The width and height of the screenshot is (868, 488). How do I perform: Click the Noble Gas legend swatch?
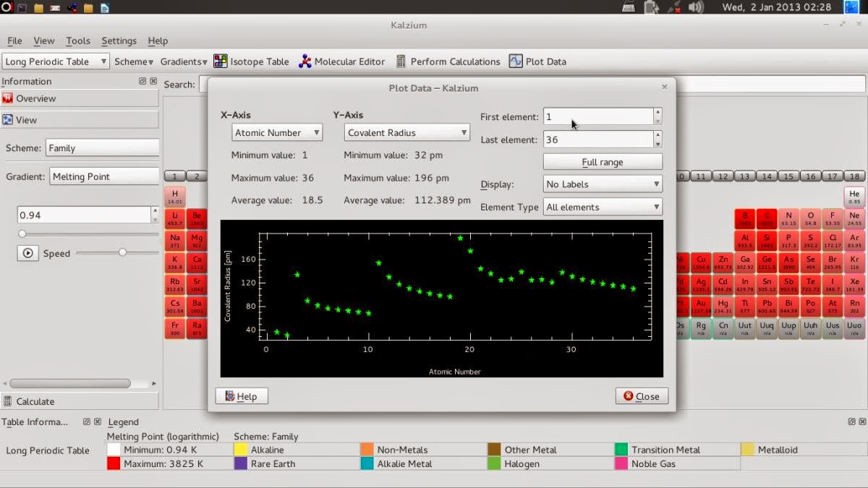(x=621, y=463)
